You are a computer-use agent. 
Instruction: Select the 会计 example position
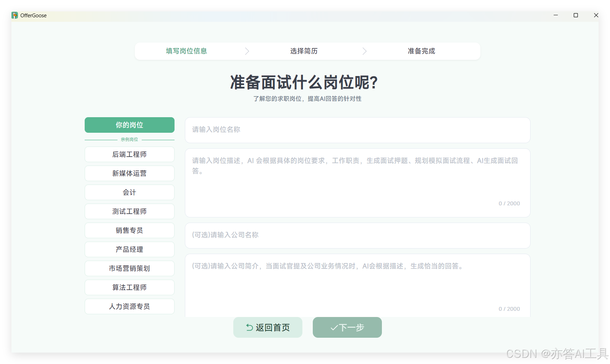pos(129,192)
